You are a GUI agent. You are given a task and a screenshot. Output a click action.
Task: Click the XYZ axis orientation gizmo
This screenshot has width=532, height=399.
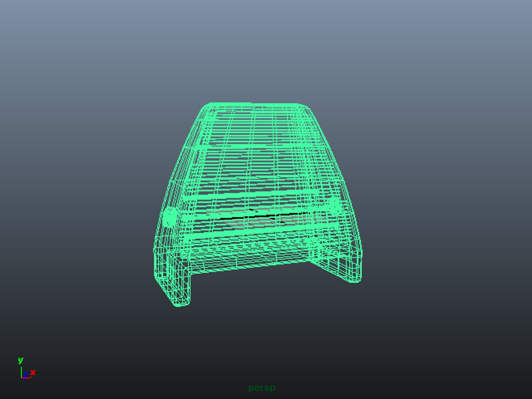[x=27, y=368]
